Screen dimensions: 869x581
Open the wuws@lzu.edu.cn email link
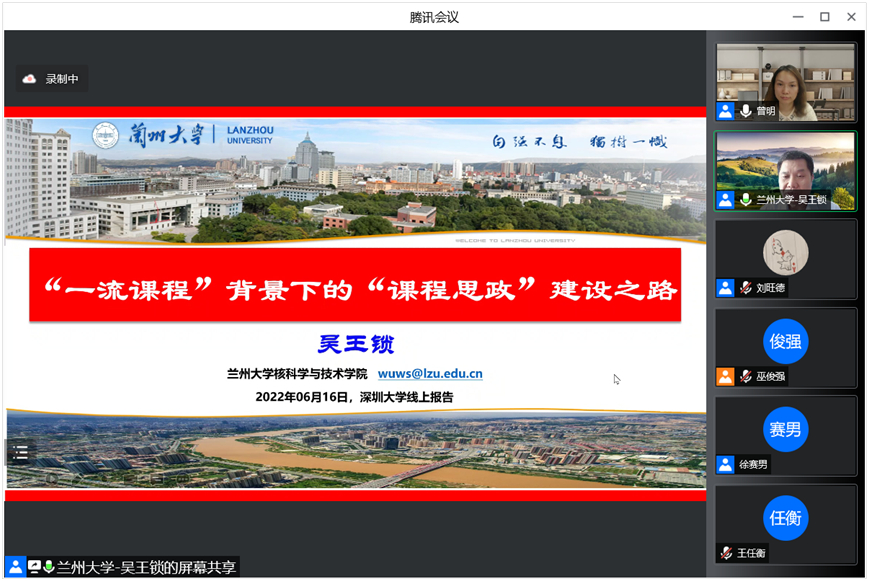coord(430,374)
